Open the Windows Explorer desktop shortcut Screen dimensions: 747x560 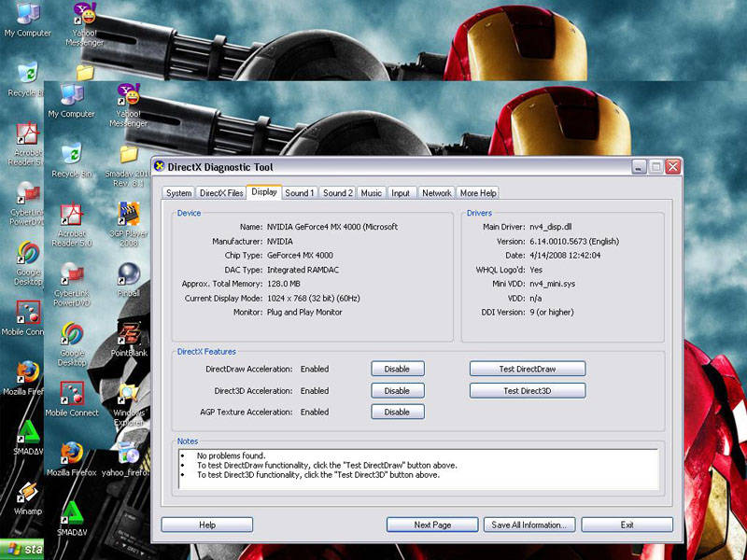(x=129, y=404)
